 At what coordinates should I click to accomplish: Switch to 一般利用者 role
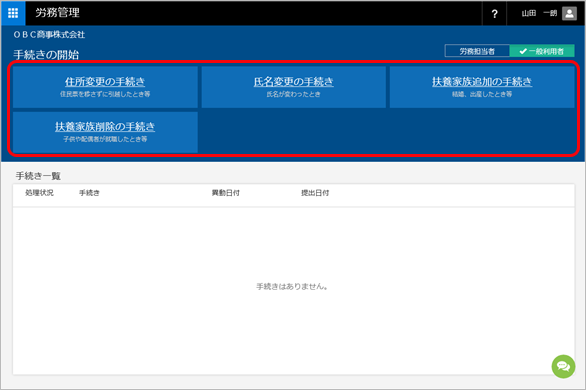click(542, 51)
